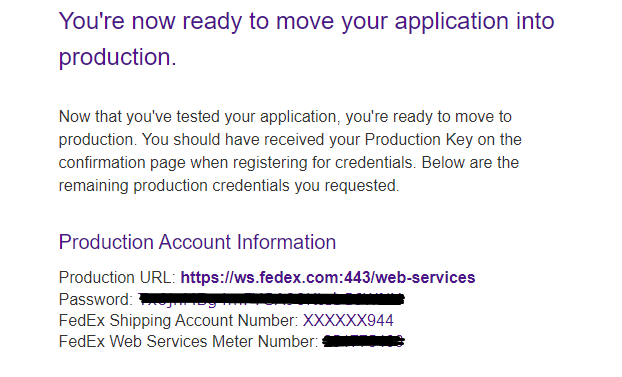The width and height of the screenshot is (622, 377).
Task: Click "Now that you've tested" paragraph opening
Action: pos(139,117)
